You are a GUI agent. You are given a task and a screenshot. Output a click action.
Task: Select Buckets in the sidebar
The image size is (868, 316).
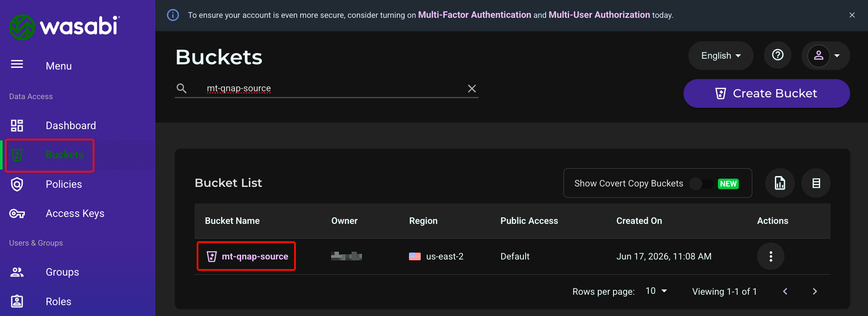(65, 155)
